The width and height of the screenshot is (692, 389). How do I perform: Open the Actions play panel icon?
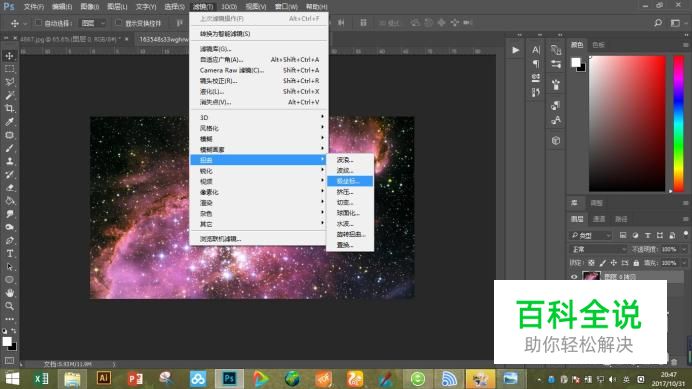(x=515, y=50)
